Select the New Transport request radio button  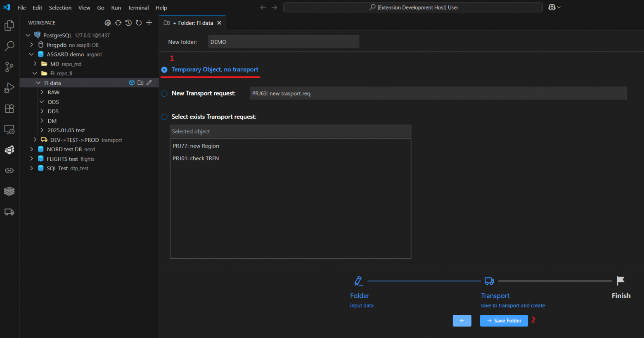pyautogui.click(x=164, y=93)
